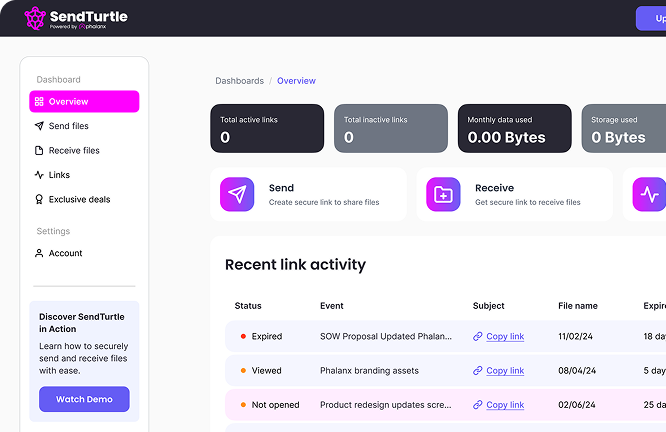Image resolution: width=666 pixels, height=432 pixels.
Task: Click the Status column header
Action: coord(248,306)
